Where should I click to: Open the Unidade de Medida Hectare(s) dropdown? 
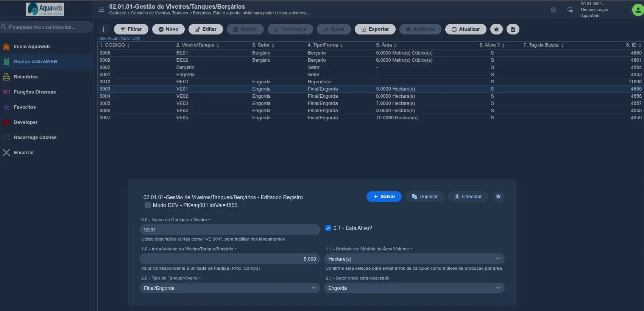click(414, 259)
